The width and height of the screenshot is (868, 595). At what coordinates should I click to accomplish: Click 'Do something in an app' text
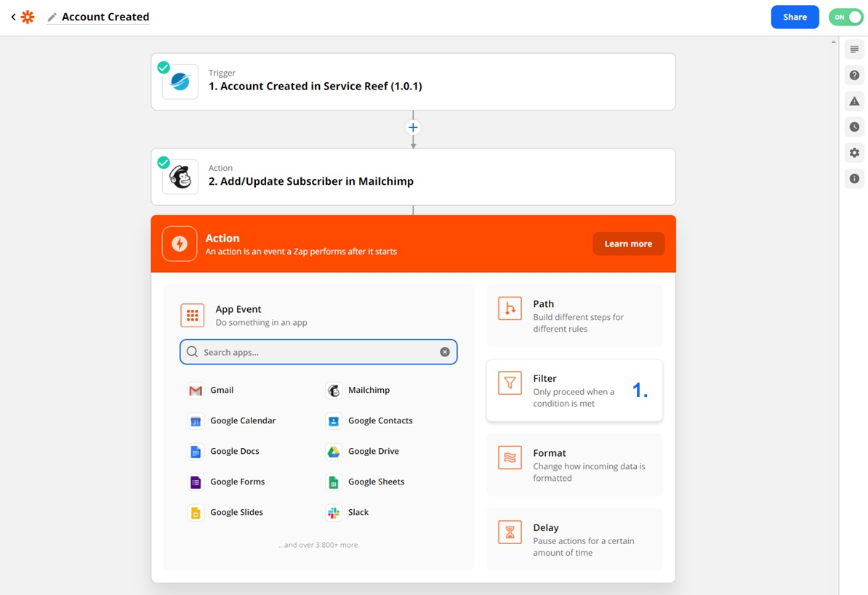click(x=261, y=322)
